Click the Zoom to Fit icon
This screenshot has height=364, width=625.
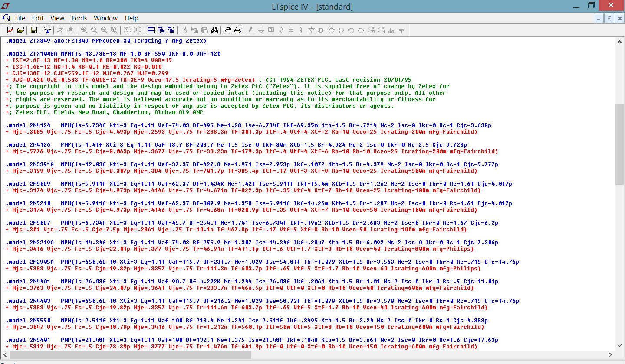(114, 30)
